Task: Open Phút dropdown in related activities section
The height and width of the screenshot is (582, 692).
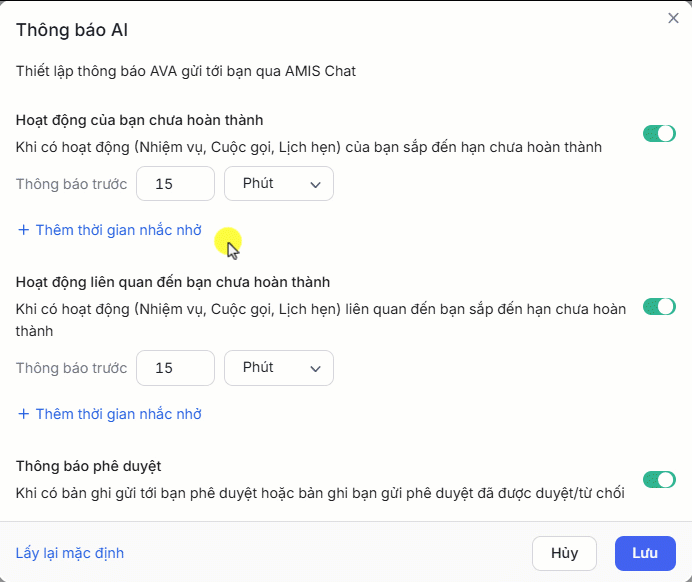Action: (279, 368)
